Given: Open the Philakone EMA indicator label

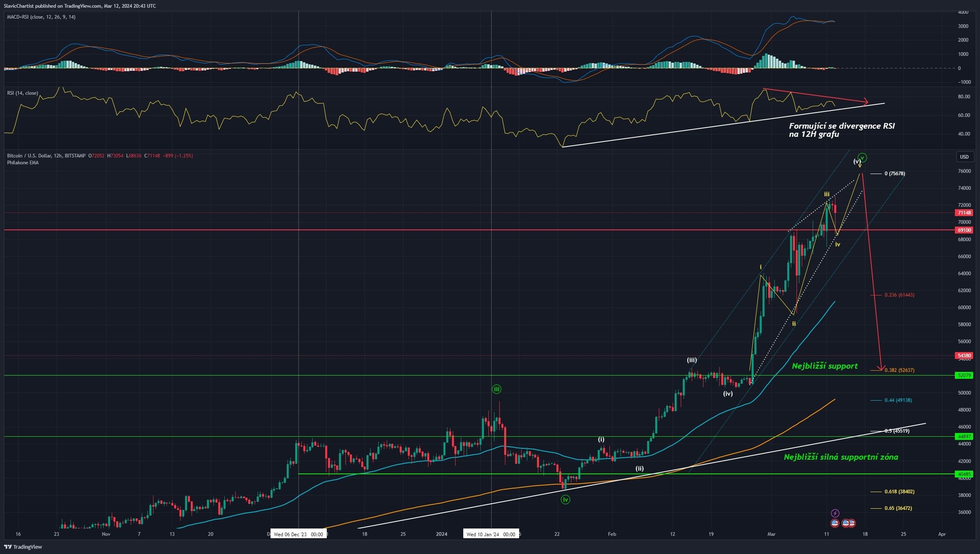Looking at the screenshot, I should coord(23,163).
